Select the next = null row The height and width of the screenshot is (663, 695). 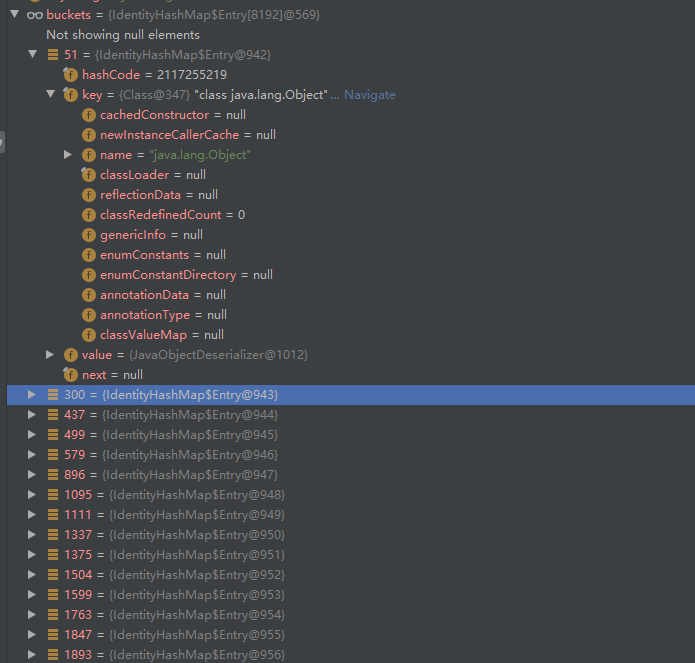pyautogui.click(x=351, y=374)
